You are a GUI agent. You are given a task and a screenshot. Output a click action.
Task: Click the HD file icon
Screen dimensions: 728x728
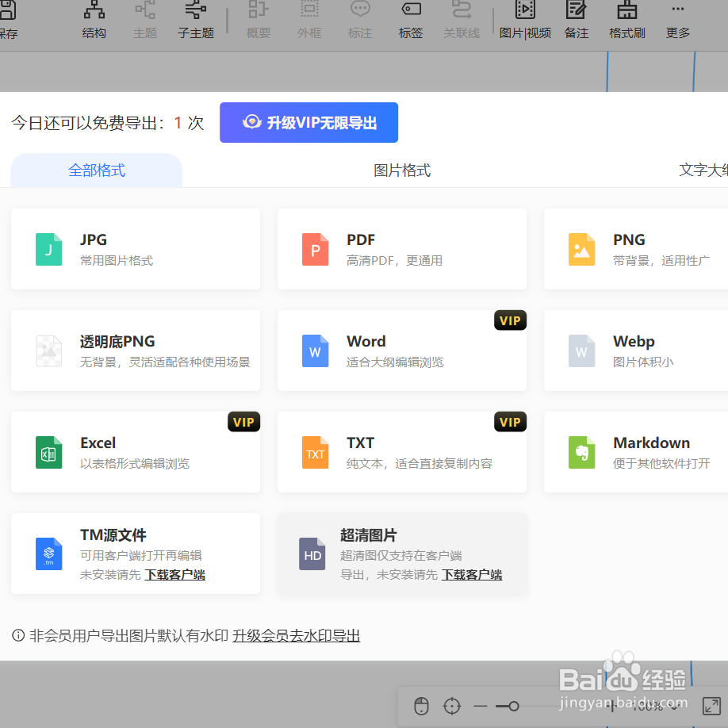tap(312, 554)
